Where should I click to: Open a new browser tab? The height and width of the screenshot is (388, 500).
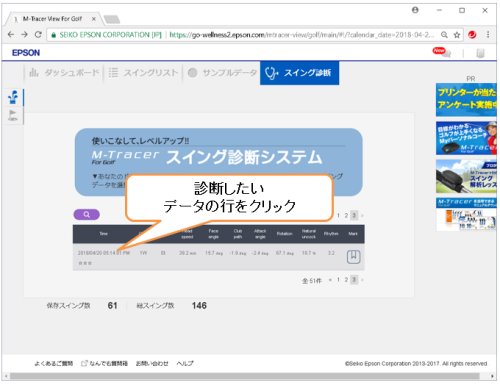[x=112, y=20]
